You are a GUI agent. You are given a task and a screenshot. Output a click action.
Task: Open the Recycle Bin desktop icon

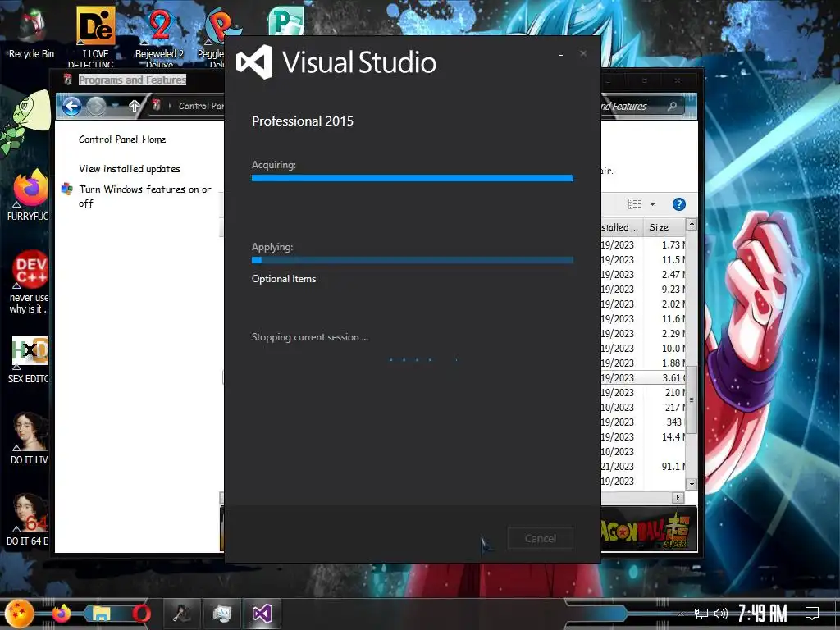click(x=31, y=33)
